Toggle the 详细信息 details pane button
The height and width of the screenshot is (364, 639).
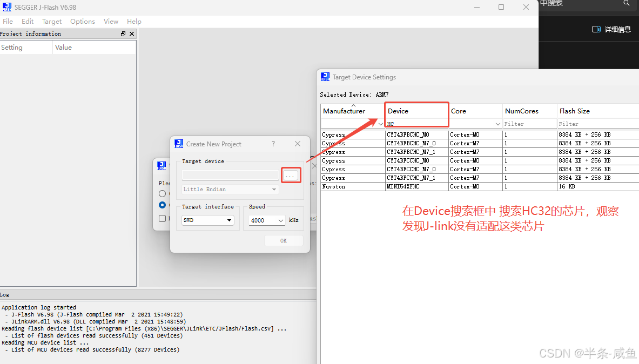pos(611,29)
